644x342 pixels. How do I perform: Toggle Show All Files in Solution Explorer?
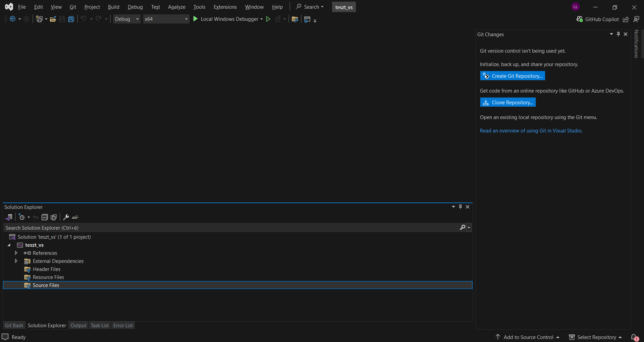click(54, 217)
